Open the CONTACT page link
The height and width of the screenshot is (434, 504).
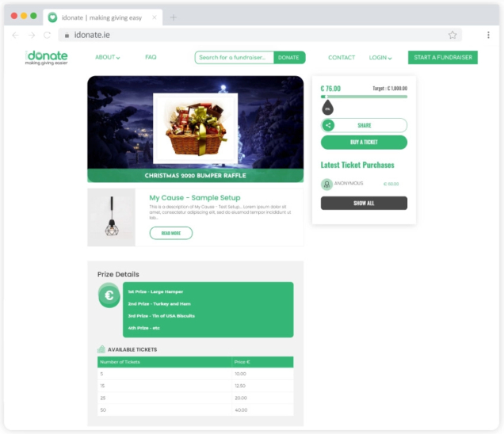coord(342,58)
